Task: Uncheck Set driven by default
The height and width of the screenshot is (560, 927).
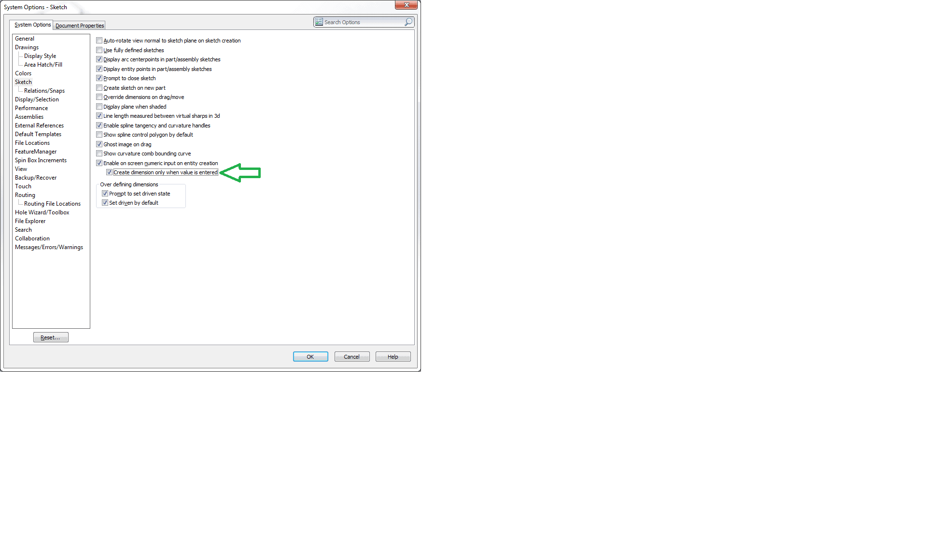Action: click(x=105, y=203)
